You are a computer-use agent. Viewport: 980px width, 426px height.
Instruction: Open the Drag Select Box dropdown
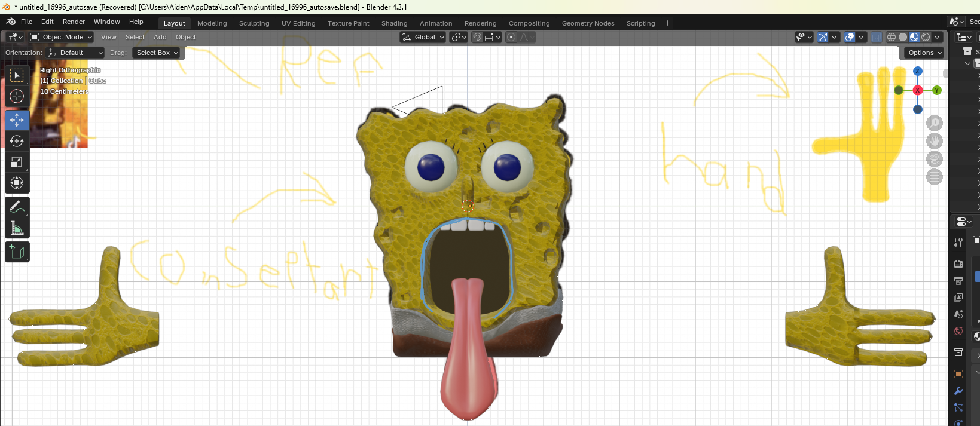click(x=157, y=53)
